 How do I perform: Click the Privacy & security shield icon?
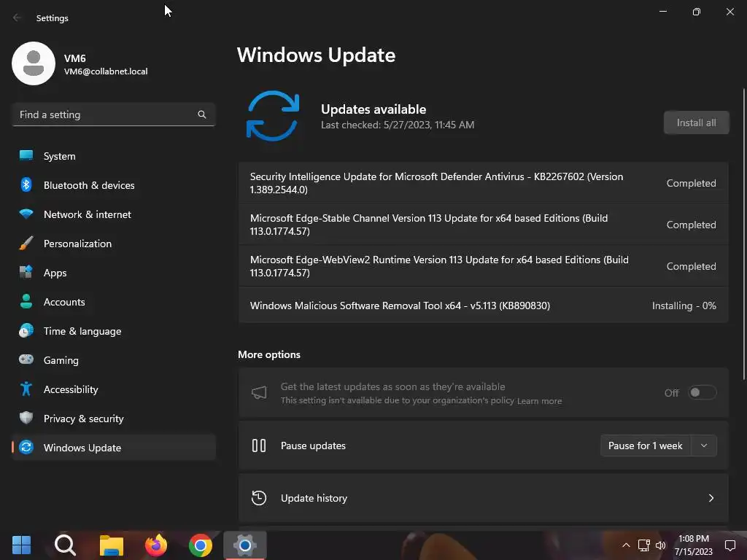26,418
